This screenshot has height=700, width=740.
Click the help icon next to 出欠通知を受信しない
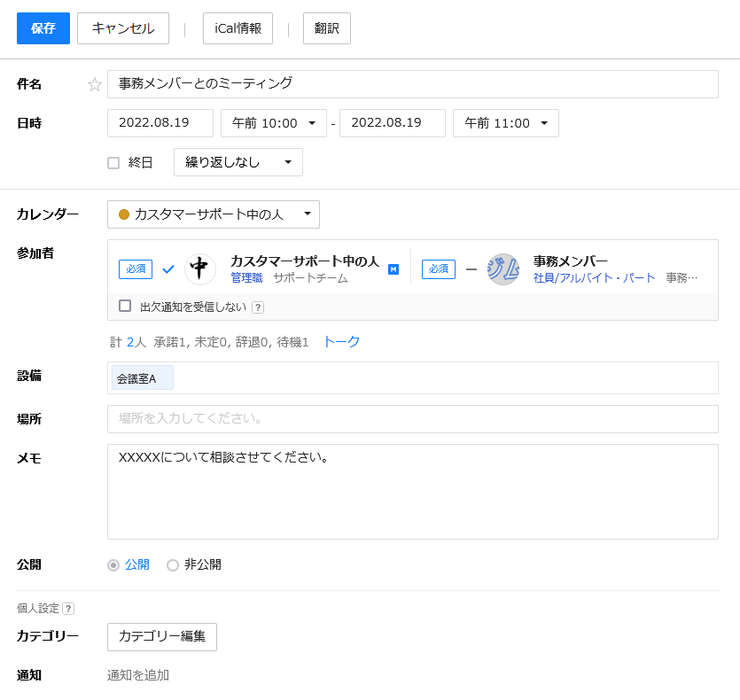(x=258, y=307)
